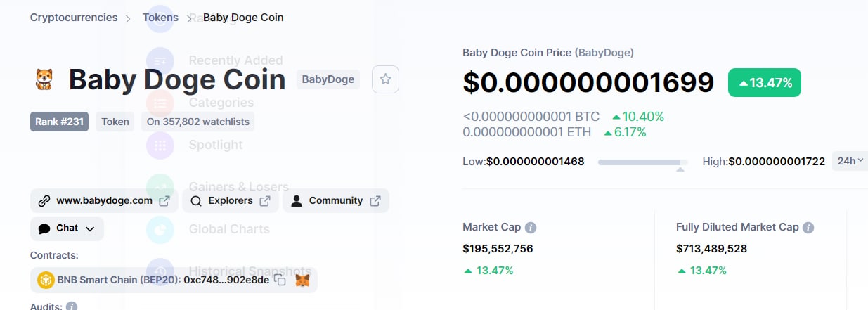
Task: Click the Market Cap info icon
Action: (x=531, y=228)
